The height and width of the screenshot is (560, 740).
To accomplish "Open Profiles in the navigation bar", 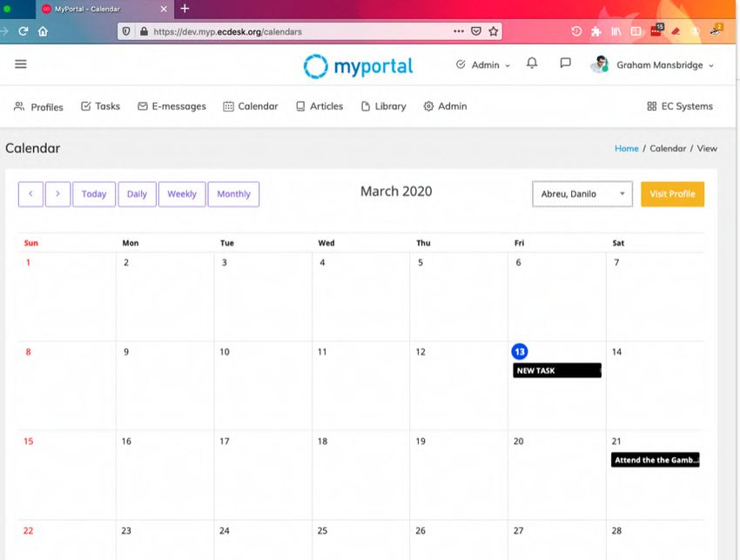I will click(38, 107).
